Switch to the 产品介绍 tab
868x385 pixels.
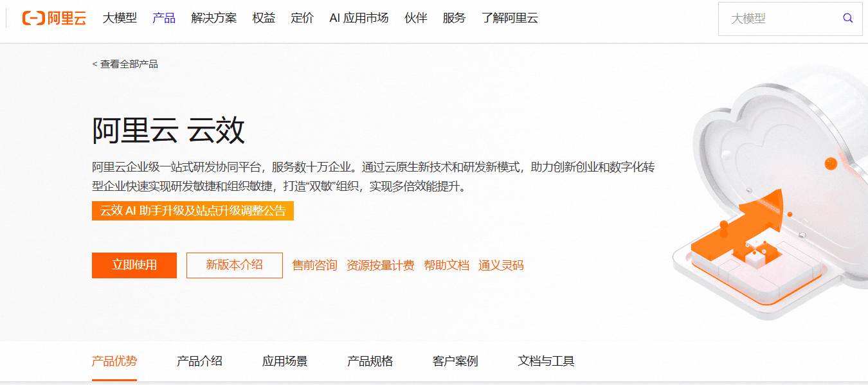199,361
